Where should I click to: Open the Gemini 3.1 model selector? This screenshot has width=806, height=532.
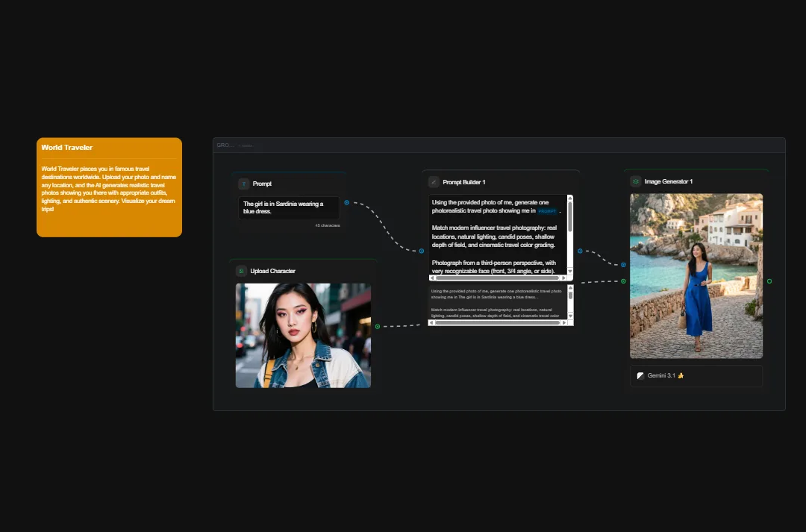click(696, 375)
